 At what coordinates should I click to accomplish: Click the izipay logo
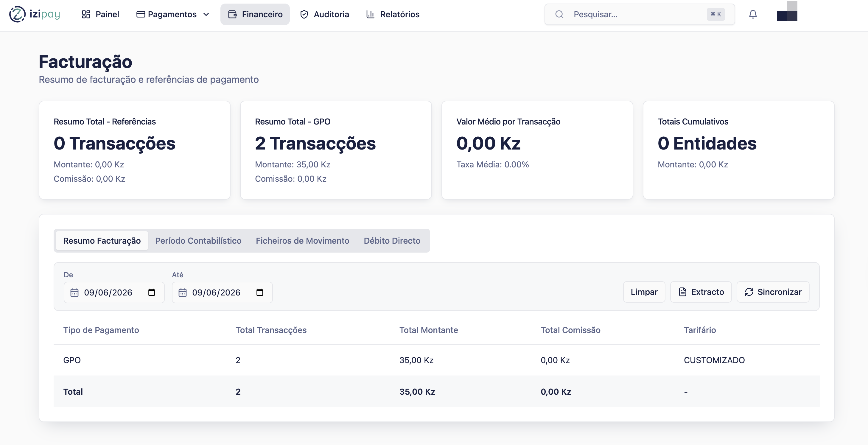(x=34, y=14)
